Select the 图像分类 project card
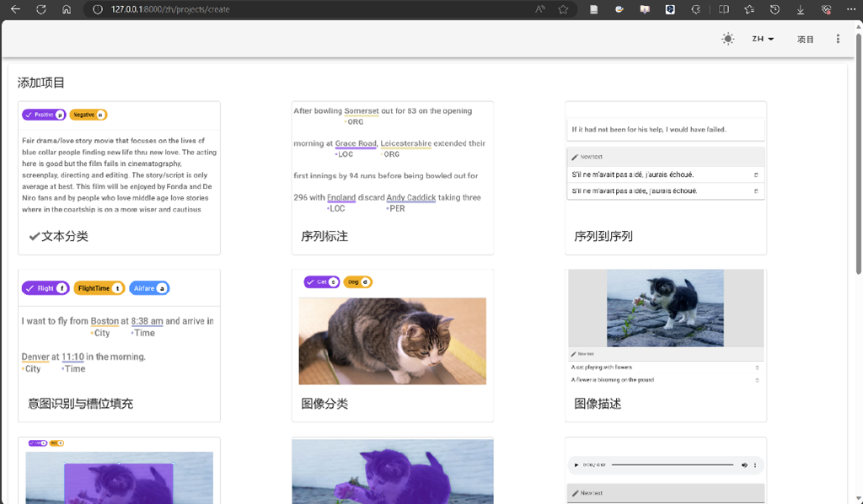Screen dimensions: 863x504 coord(392,346)
